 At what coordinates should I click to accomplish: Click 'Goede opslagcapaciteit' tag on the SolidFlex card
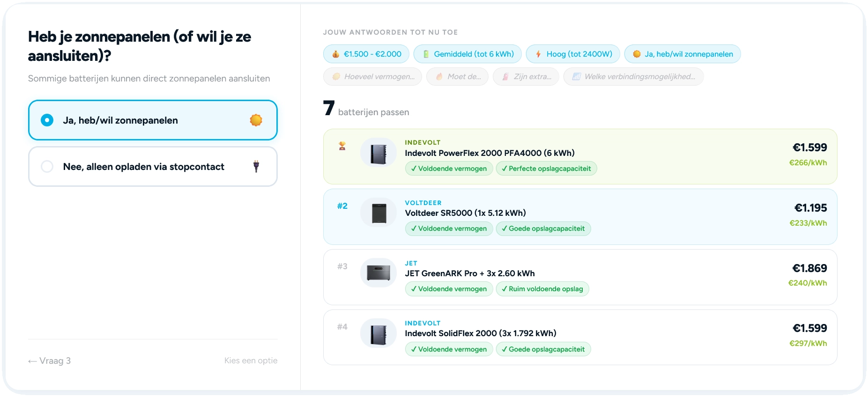543,349
